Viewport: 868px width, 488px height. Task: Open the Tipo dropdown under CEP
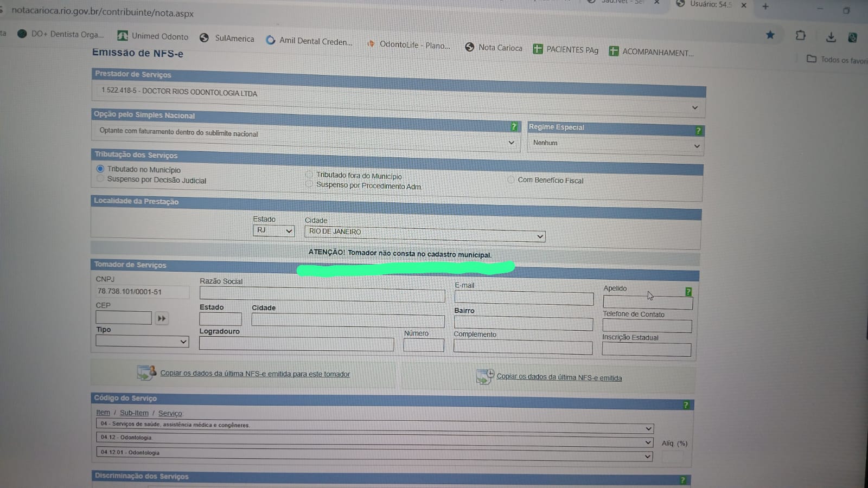142,341
